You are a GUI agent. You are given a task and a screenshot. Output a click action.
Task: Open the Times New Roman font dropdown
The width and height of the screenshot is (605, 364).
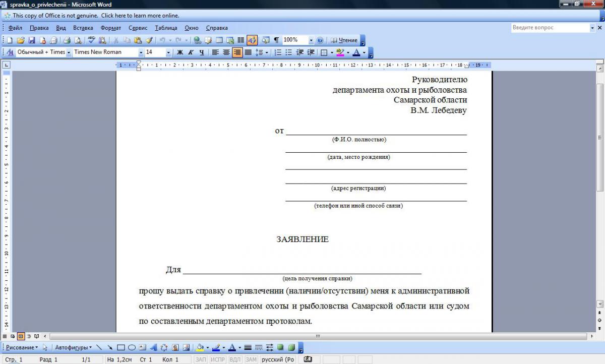point(141,52)
